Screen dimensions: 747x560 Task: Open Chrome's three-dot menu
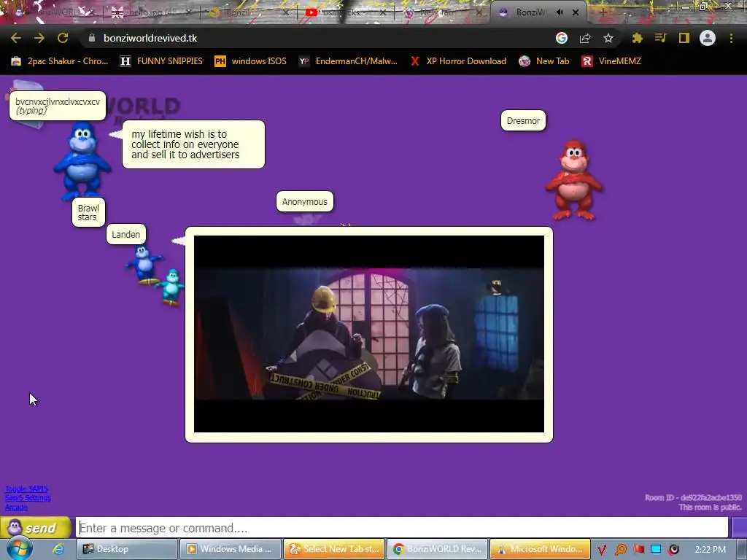click(731, 38)
